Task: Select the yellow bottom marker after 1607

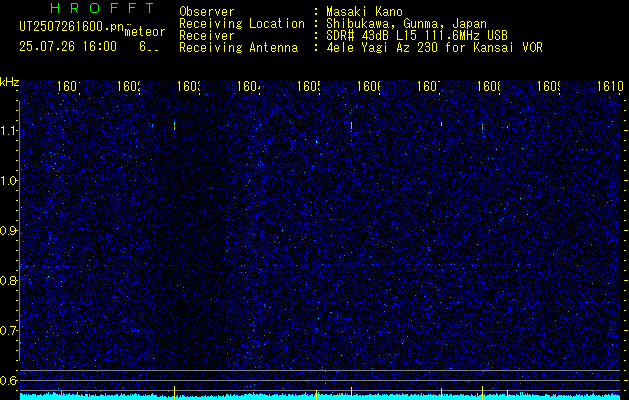Action: coord(441,394)
